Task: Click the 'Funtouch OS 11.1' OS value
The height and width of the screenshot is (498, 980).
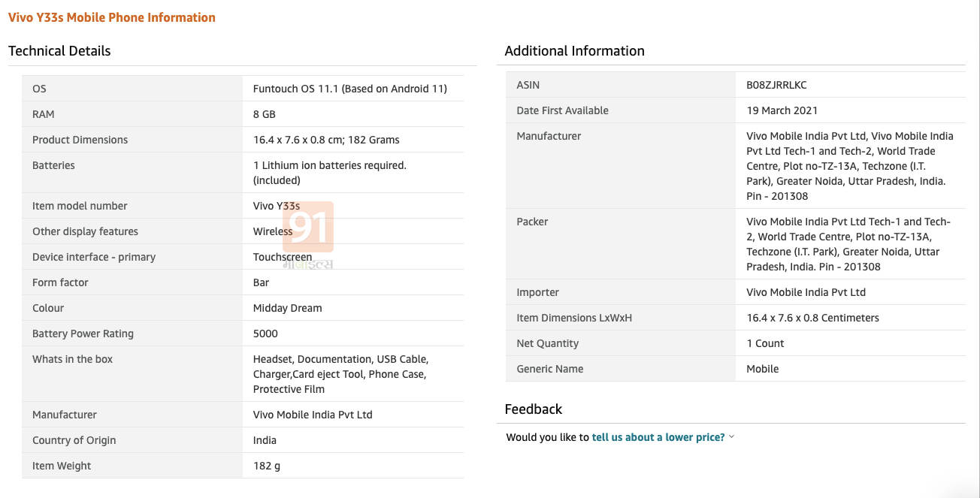Action: tap(349, 89)
